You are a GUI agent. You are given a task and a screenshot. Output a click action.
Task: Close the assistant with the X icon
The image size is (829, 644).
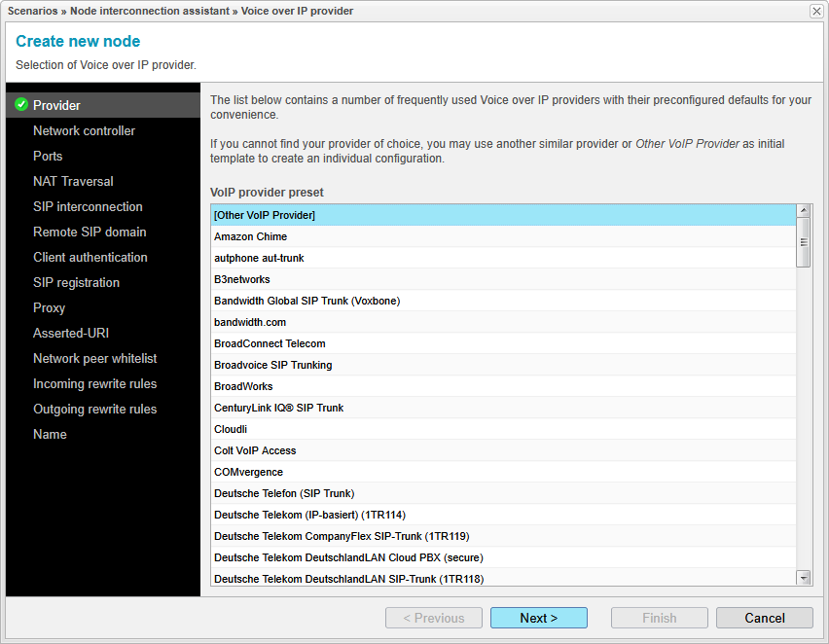point(815,11)
